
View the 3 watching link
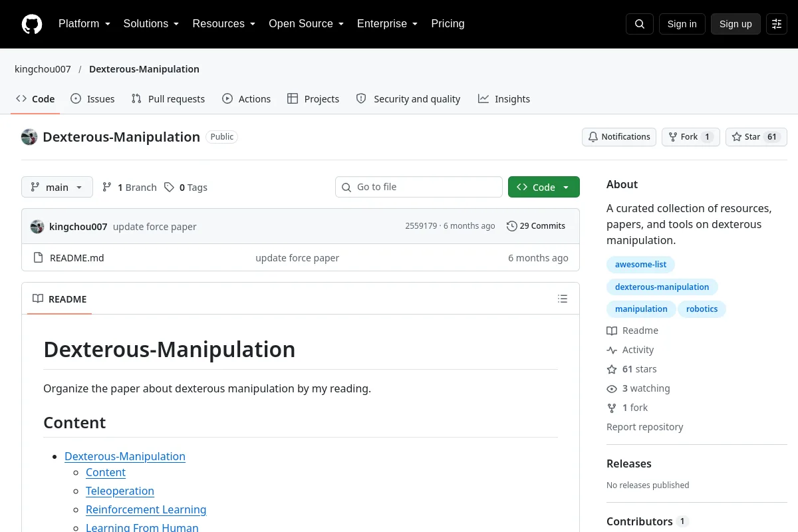coord(638,388)
